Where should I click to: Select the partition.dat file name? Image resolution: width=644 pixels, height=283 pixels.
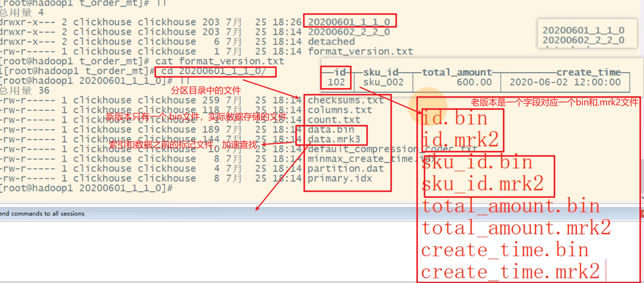346,169
